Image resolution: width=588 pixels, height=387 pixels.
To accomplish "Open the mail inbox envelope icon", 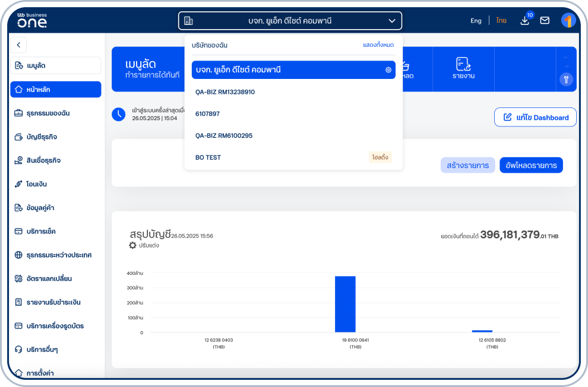I will [x=545, y=21].
